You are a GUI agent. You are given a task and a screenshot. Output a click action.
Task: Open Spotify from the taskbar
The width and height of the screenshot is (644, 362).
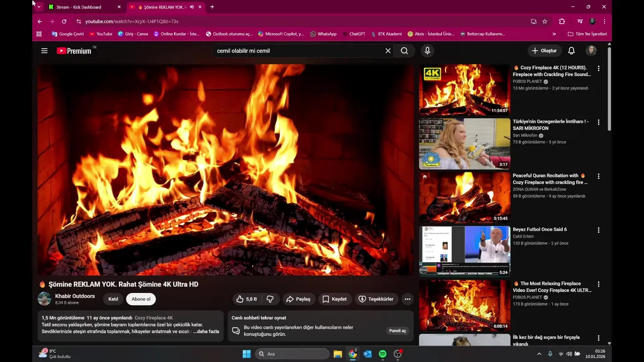click(x=382, y=354)
